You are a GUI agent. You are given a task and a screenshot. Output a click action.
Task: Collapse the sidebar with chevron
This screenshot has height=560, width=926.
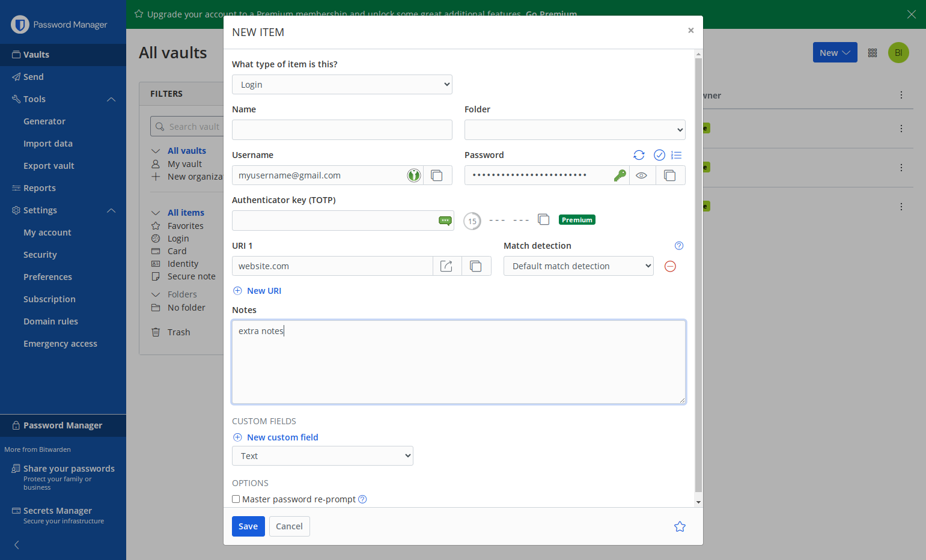point(17,545)
